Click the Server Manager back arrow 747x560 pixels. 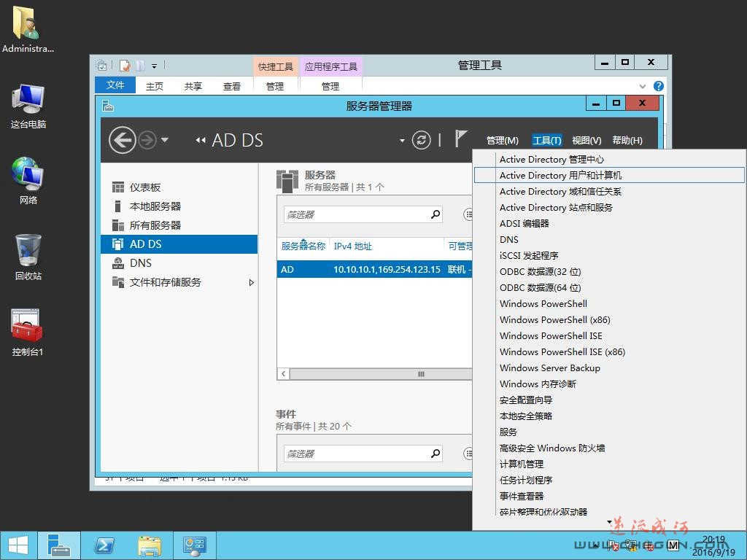coord(122,140)
